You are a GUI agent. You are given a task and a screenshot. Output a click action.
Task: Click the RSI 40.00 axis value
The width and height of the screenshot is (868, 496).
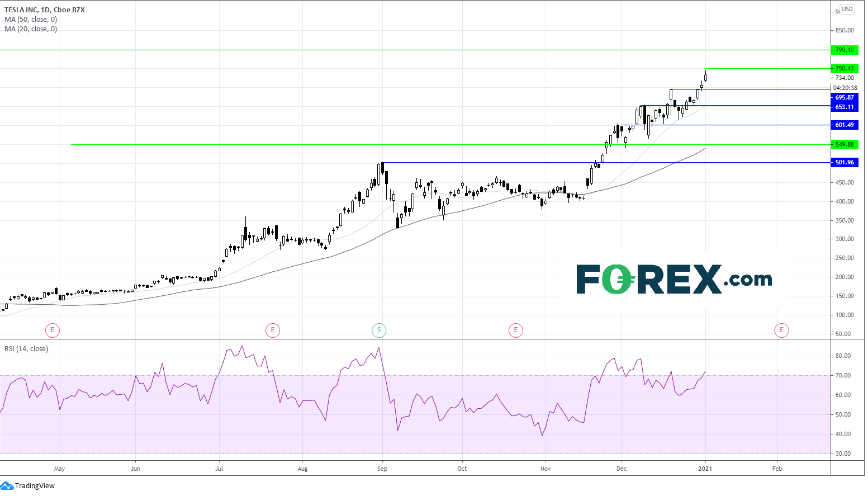843,434
